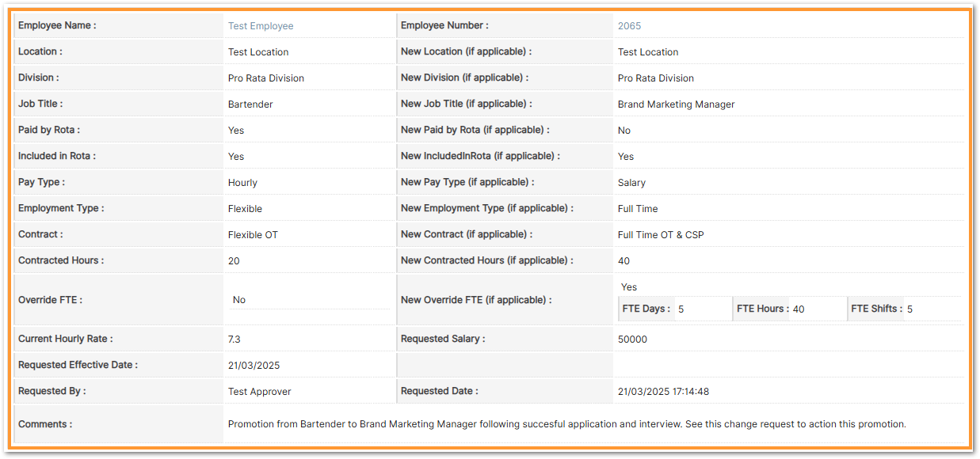This screenshot has width=980, height=459.
Task: Click the Test Approver requester name
Action: pyautogui.click(x=259, y=392)
